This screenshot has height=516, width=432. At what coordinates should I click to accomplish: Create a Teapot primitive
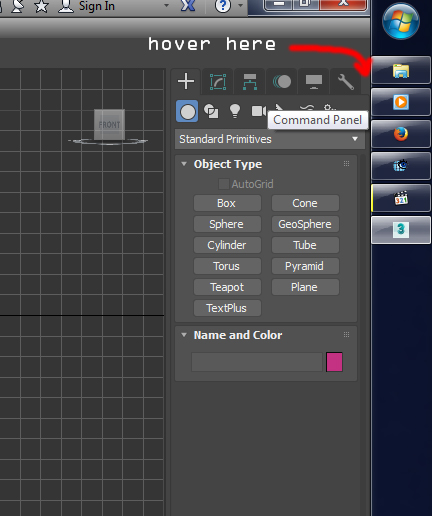pos(227,287)
